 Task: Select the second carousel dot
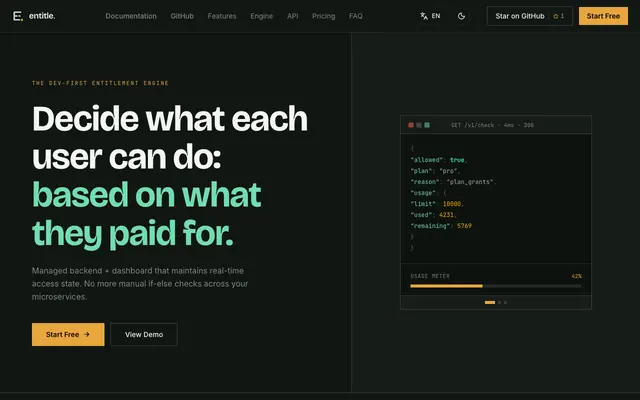[x=499, y=302]
